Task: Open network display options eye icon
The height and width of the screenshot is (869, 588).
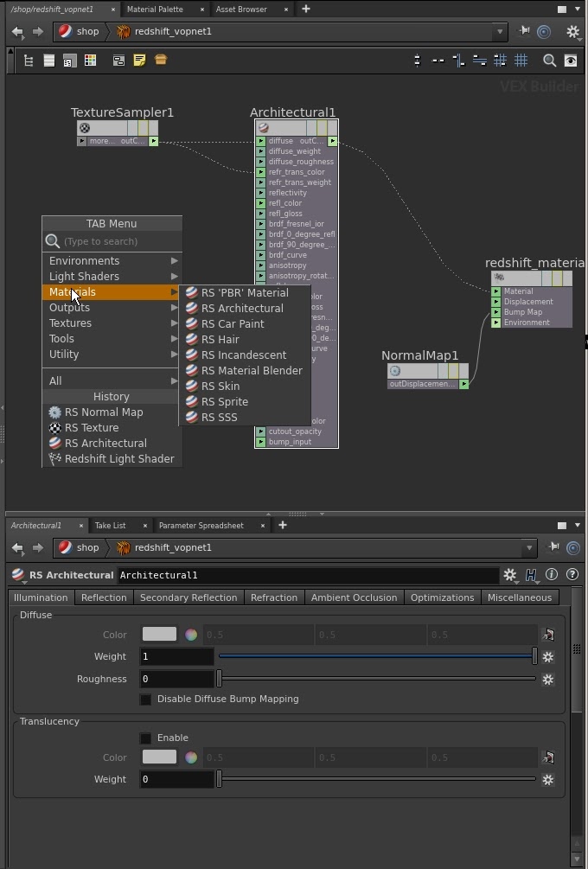Action: 570,61
